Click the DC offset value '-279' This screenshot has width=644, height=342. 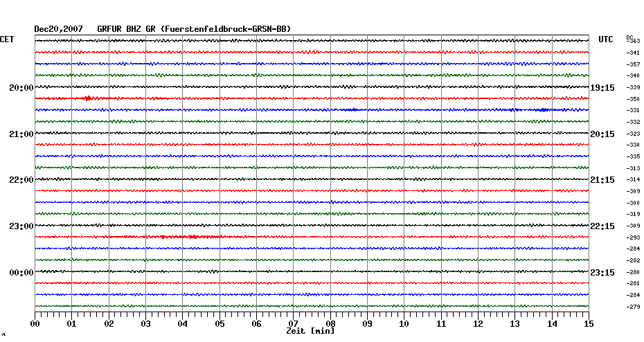point(633,307)
